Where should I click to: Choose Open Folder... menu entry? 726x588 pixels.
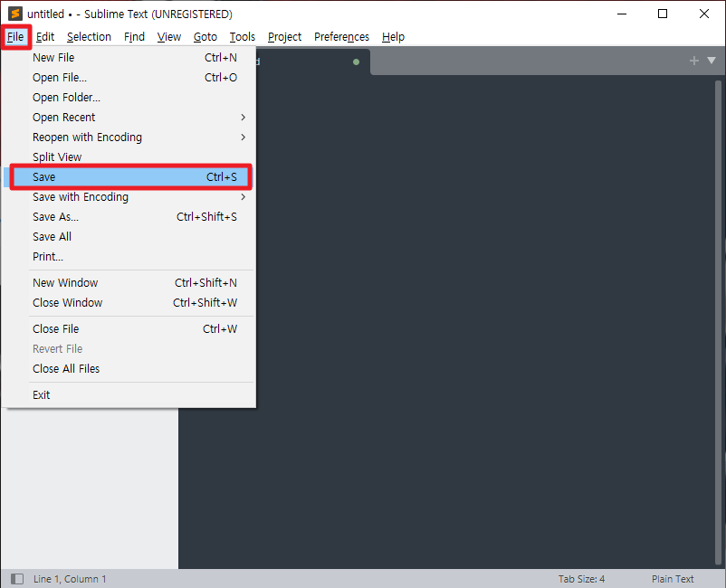(129, 97)
